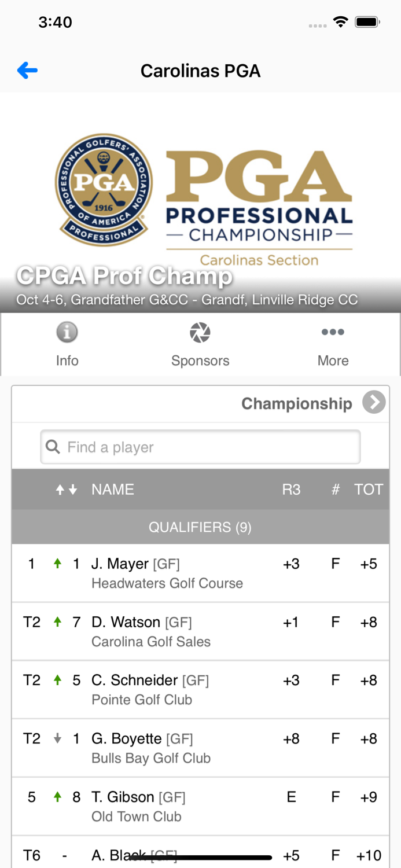This screenshot has width=401, height=868.
Task: Open the Championship flight selector chevron
Action: tap(374, 403)
